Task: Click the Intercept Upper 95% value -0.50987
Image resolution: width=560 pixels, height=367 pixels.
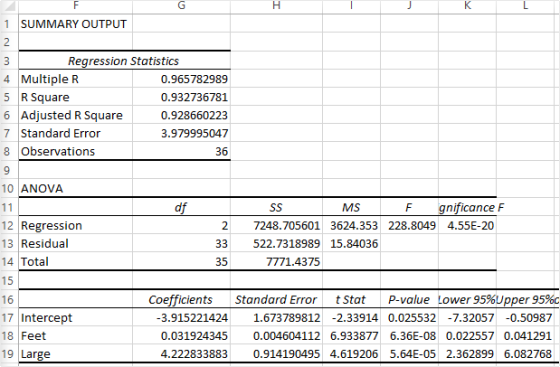Action: coord(525,317)
